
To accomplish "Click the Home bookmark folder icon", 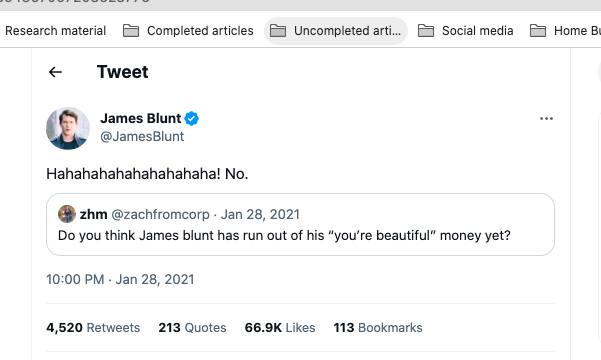I will click(x=538, y=31).
